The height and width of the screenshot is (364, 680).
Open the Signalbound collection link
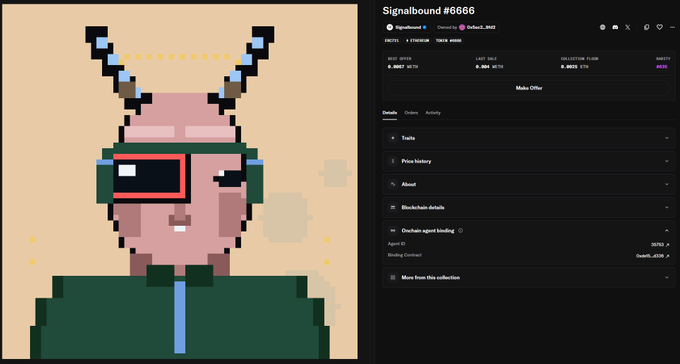[406, 27]
